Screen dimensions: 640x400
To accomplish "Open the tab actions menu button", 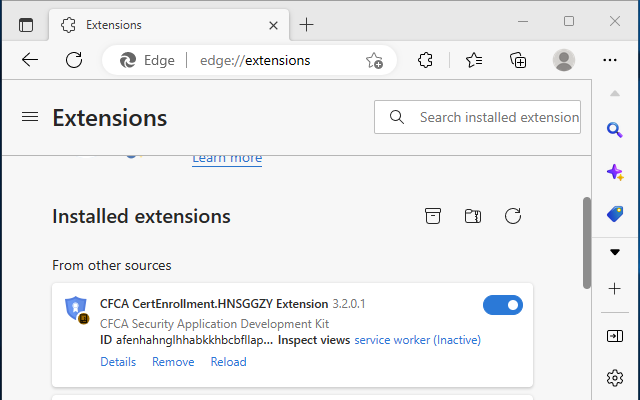I will point(26,24).
